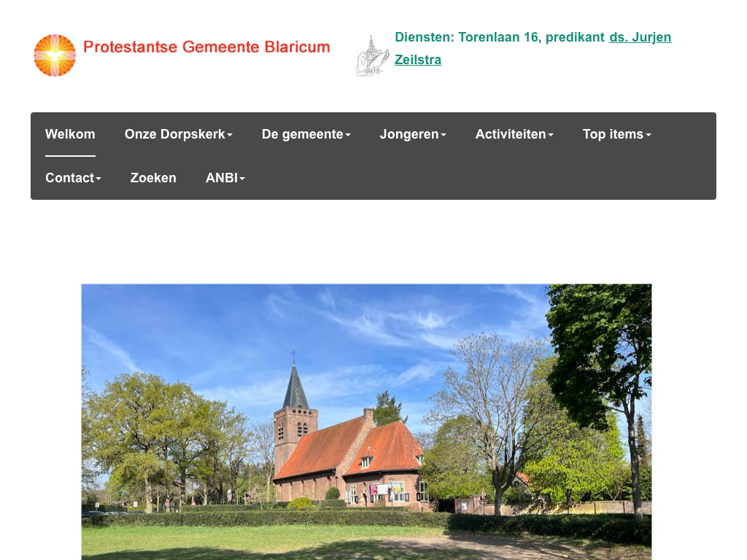Open the Zoeken search page
747x560 pixels.
(x=153, y=178)
